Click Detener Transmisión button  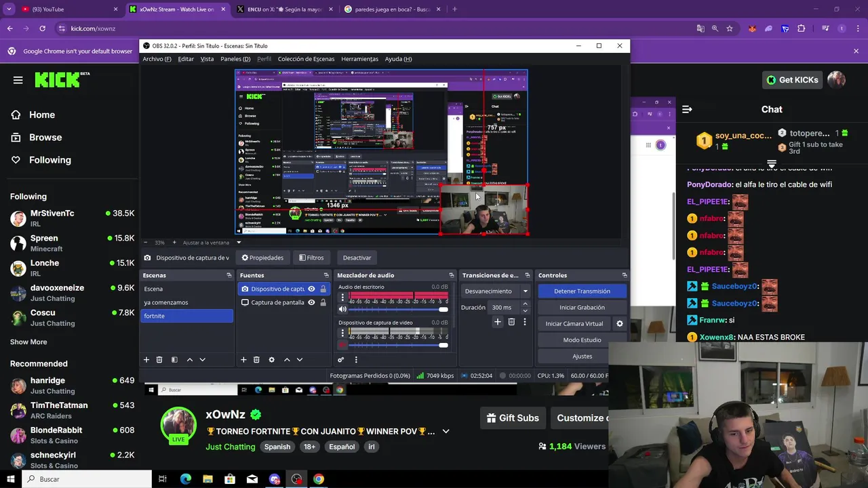[582, 291]
